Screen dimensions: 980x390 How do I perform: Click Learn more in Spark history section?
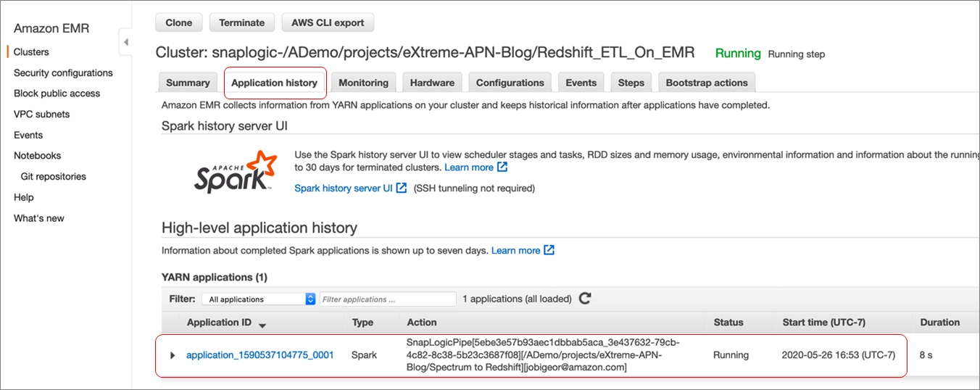click(x=469, y=167)
